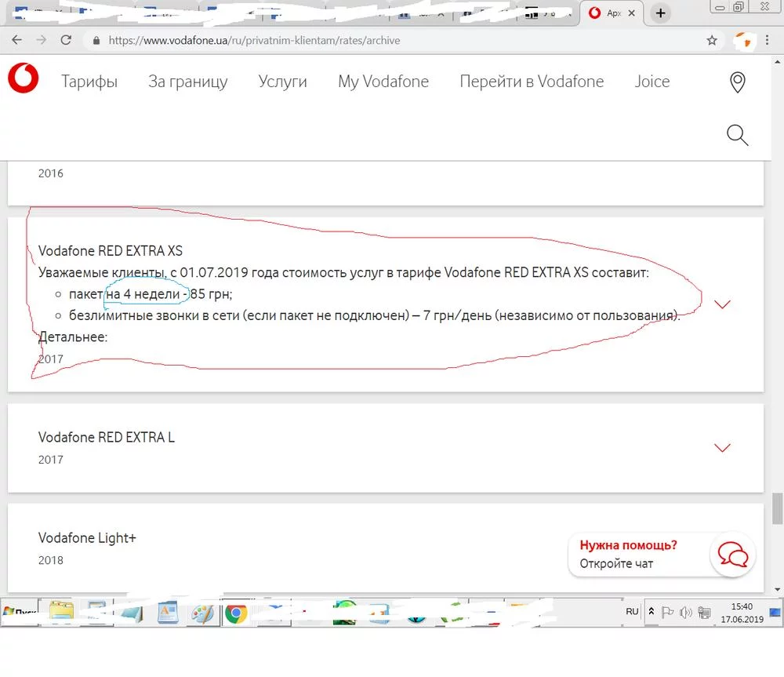Open the help chat bubble icon
This screenshot has width=784, height=677.
[x=732, y=555]
